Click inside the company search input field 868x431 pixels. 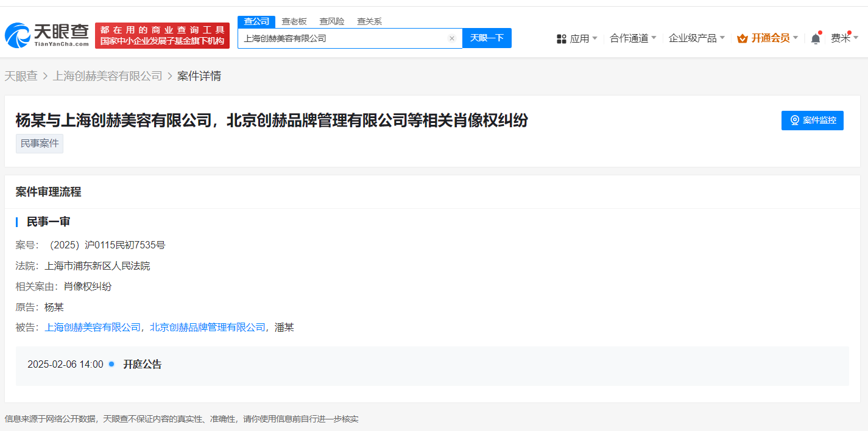(341, 38)
